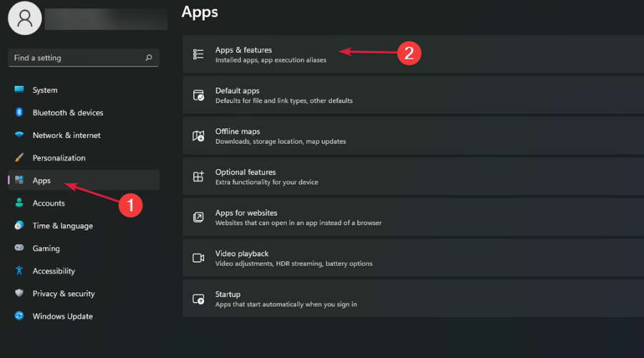The height and width of the screenshot is (358, 644).
Task: Open the System settings category
Action: pyautogui.click(x=45, y=90)
